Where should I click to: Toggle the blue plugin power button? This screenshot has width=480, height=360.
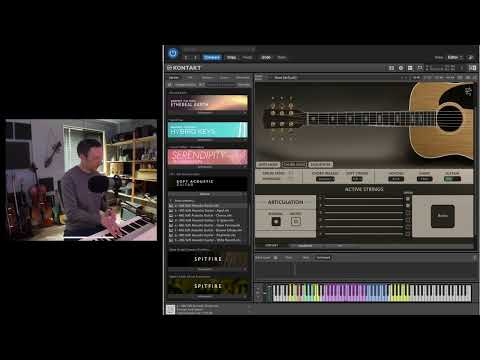point(173,53)
